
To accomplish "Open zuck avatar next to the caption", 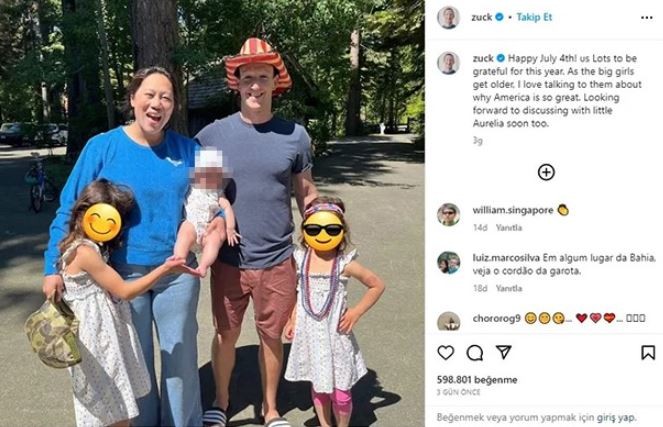I will [448, 63].
